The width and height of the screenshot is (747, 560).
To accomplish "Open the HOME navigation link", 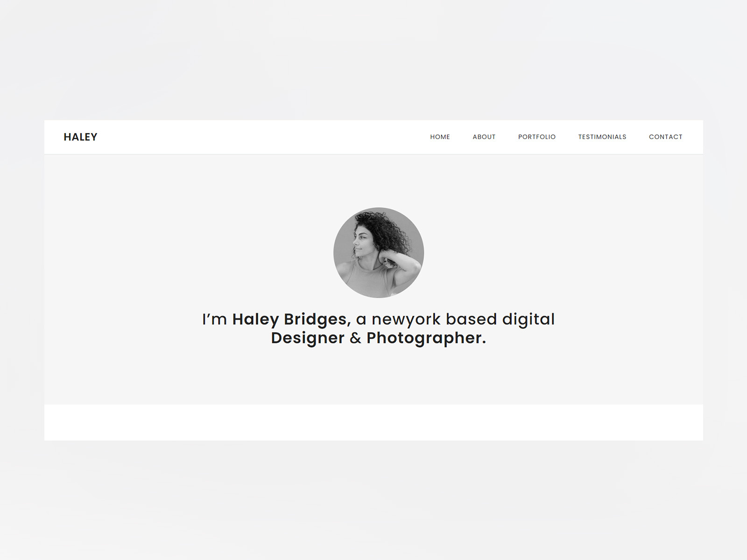I will tap(440, 137).
